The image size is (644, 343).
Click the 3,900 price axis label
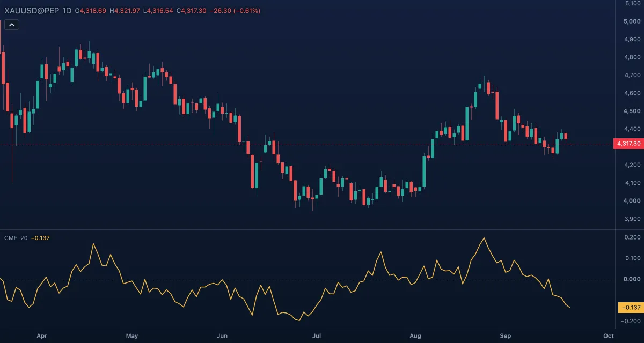(633, 219)
